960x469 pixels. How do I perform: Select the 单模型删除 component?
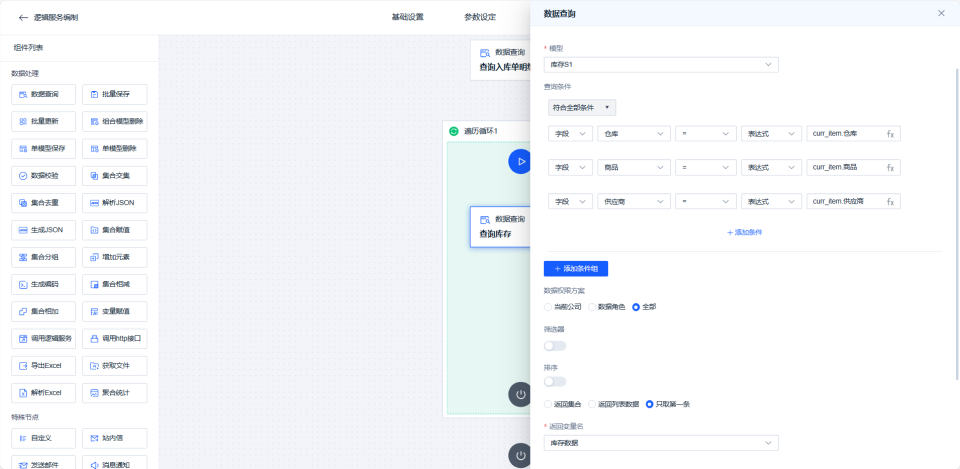click(114, 149)
